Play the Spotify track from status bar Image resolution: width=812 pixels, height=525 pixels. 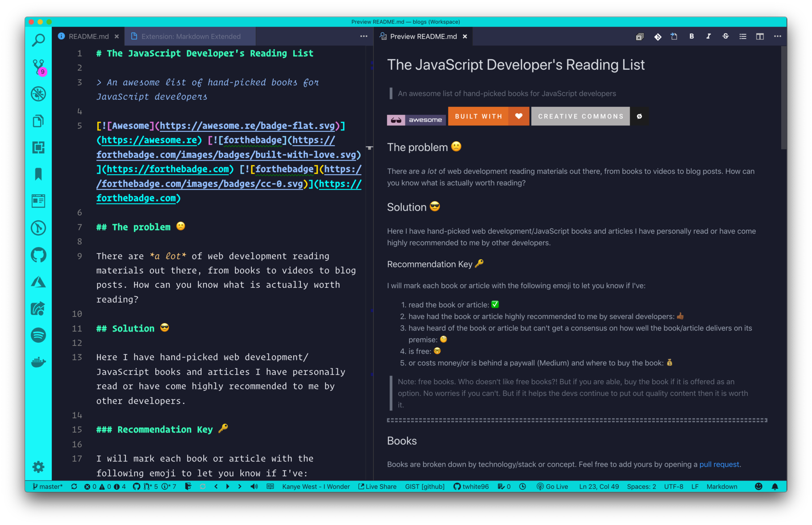tap(228, 487)
